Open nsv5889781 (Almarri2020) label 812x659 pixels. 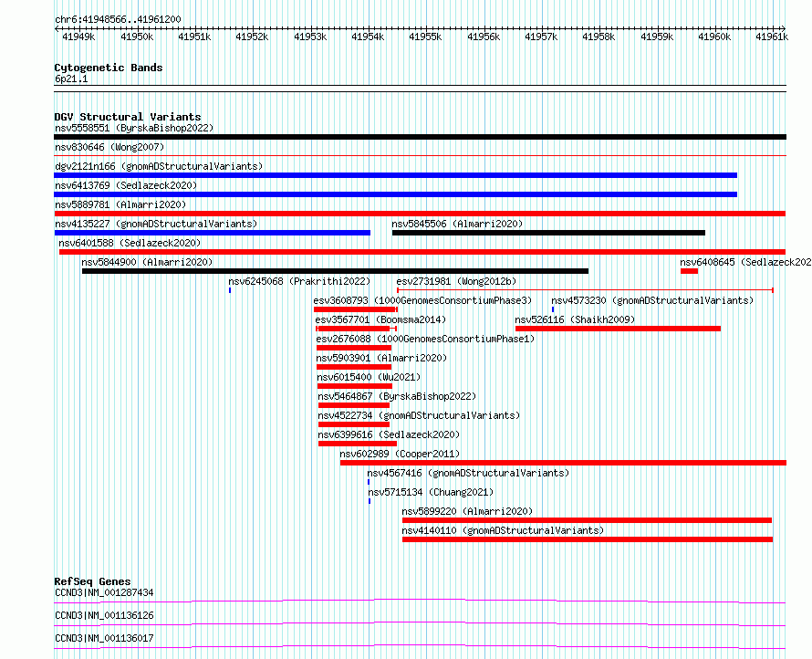point(120,204)
